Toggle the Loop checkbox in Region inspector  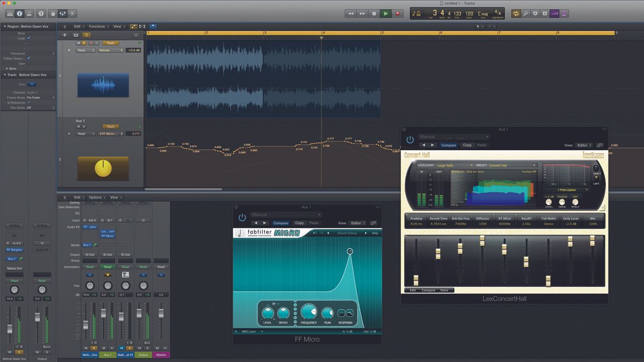[28, 38]
